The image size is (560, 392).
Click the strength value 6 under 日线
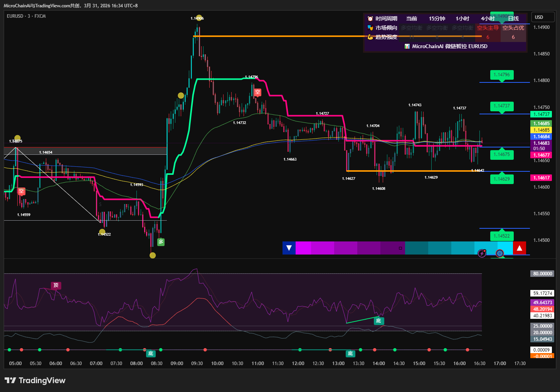click(x=513, y=37)
